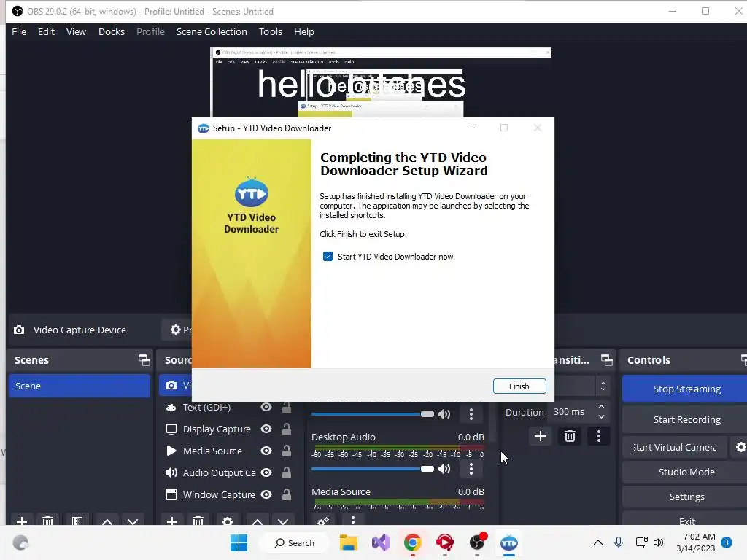Viewport: 747px width, 560px height.
Task: Lock the Audio Output Capture source
Action: pos(286,472)
